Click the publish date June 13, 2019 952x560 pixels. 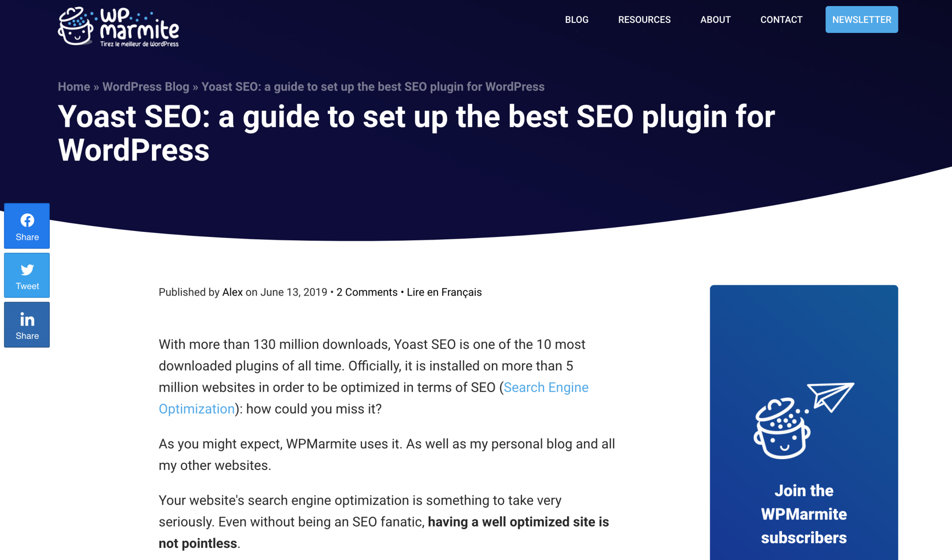pyautogui.click(x=294, y=292)
